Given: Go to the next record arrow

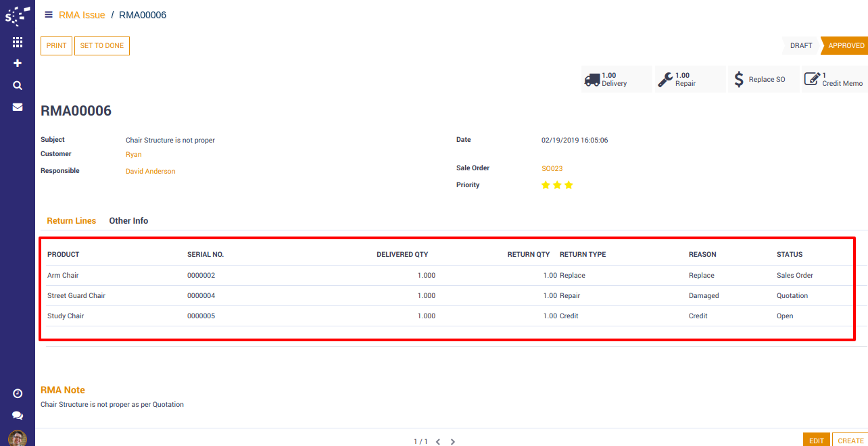Looking at the screenshot, I should (453, 441).
